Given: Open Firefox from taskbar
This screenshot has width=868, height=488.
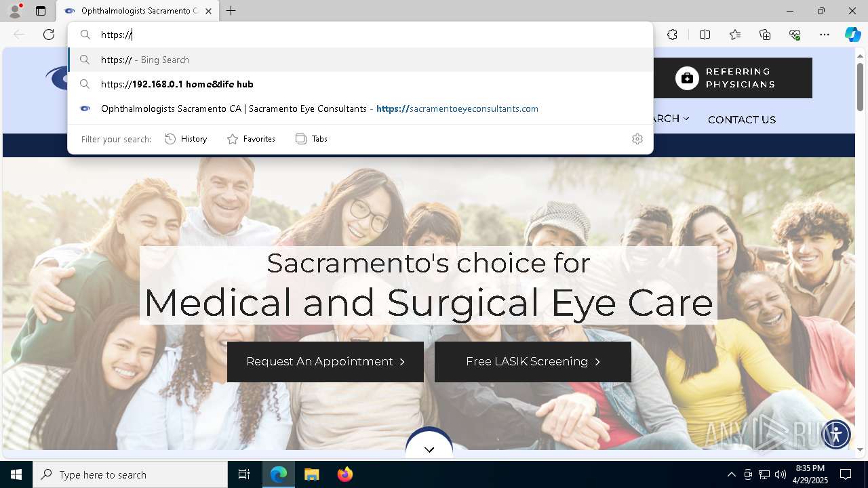Looking at the screenshot, I should point(344,474).
